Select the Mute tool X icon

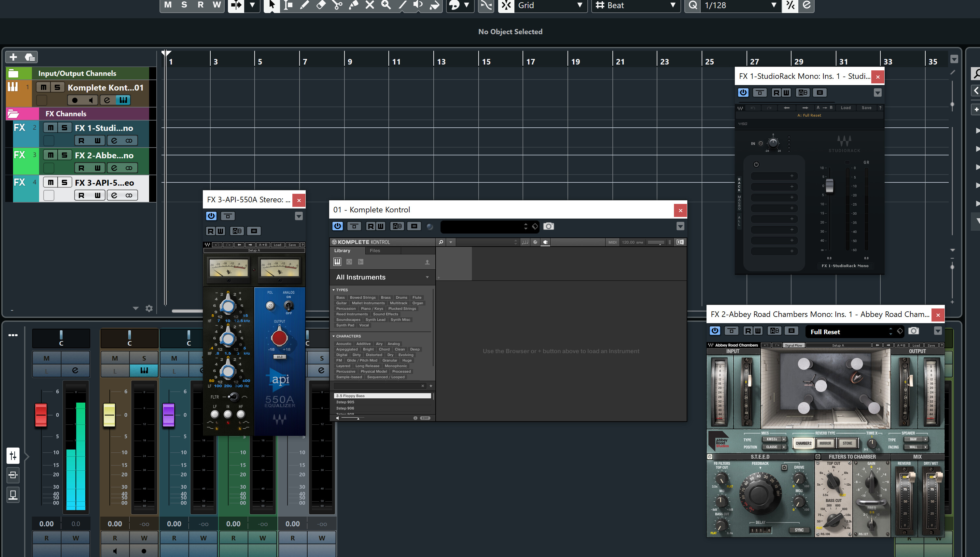pos(369,5)
